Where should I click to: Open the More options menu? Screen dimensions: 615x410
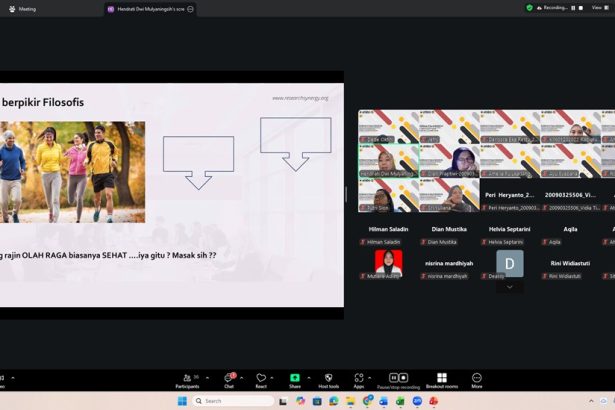point(477,378)
